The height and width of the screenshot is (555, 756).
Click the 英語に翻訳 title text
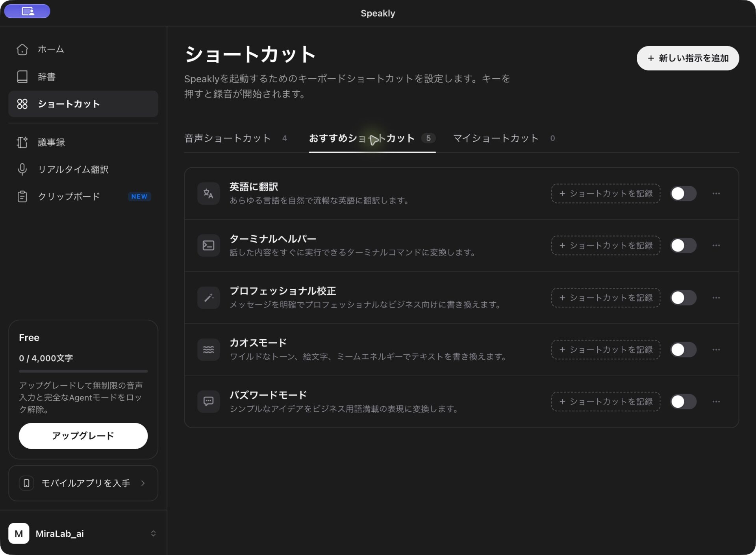[254, 187]
